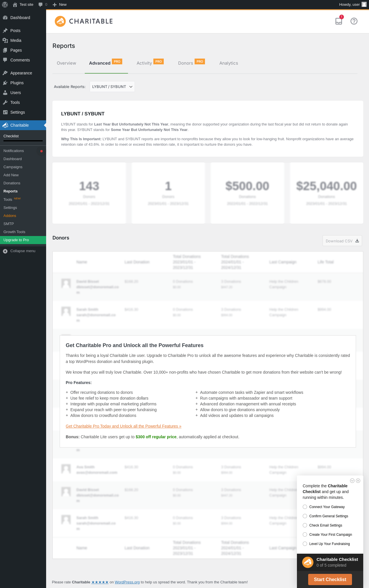Switch to the Advanced PRO tab
Screen dimensions: 369x588
[x=106, y=63]
